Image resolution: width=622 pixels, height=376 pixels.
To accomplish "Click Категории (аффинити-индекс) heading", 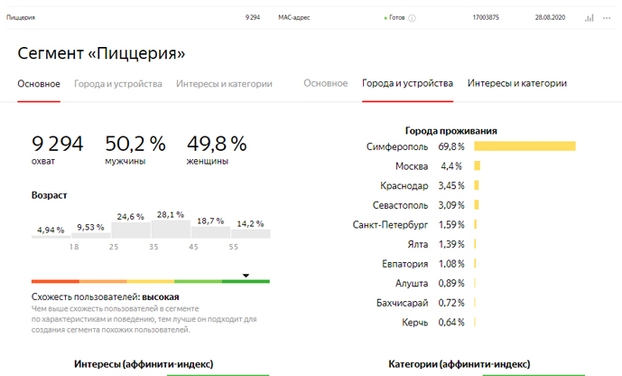I will (459, 364).
